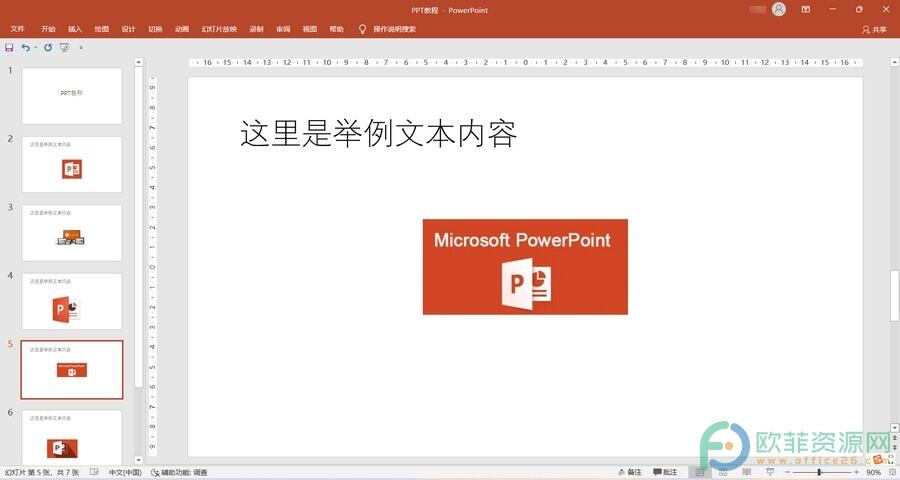This screenshot has height=480, width=900.
Task: Switch to the 插入 (Insert) ribbon tab
Action: (75, 29)
